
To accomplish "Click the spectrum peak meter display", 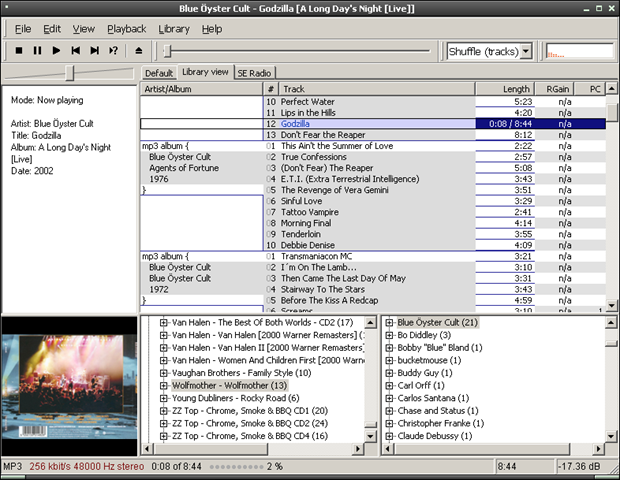I will [579, 51].
